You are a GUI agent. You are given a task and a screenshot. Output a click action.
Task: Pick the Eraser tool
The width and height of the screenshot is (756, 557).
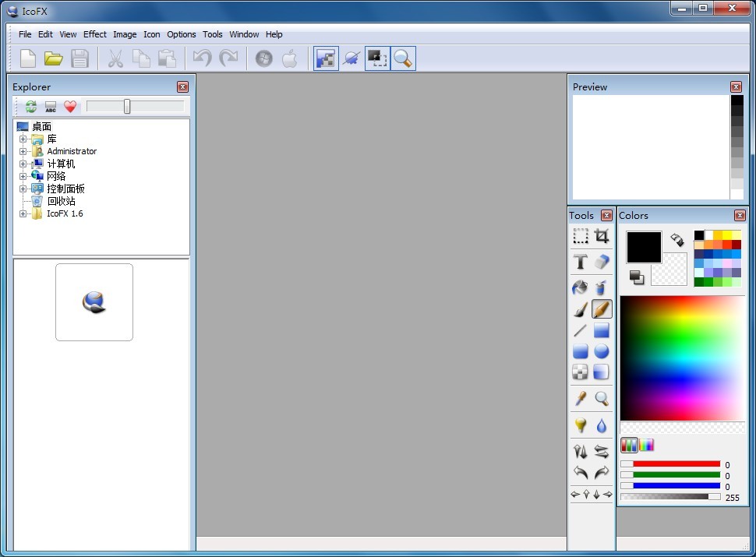[602, 262]
